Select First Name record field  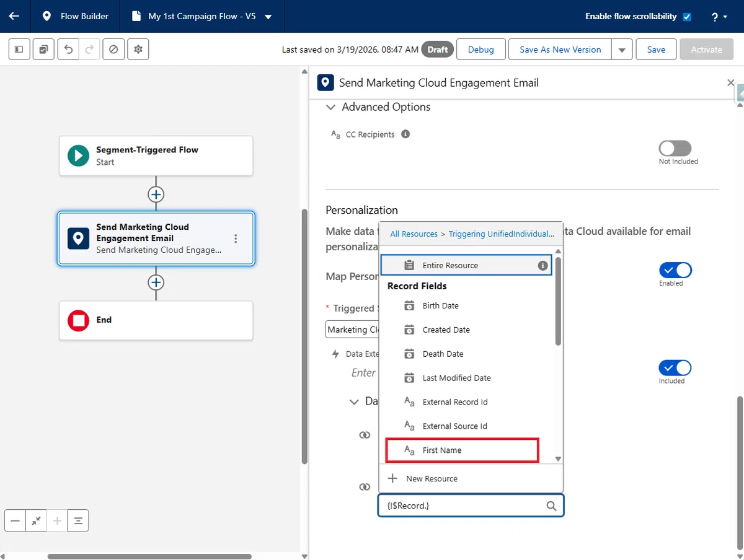click(463, 450)
